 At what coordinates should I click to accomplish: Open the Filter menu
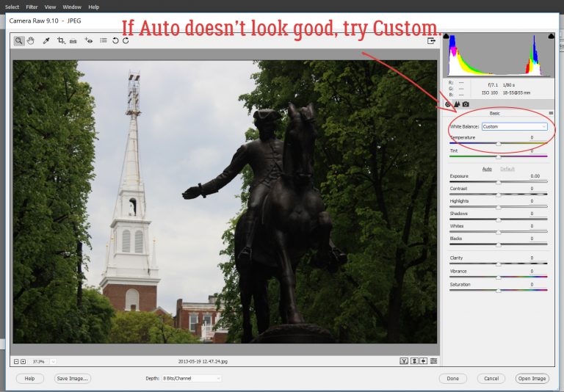32,7
